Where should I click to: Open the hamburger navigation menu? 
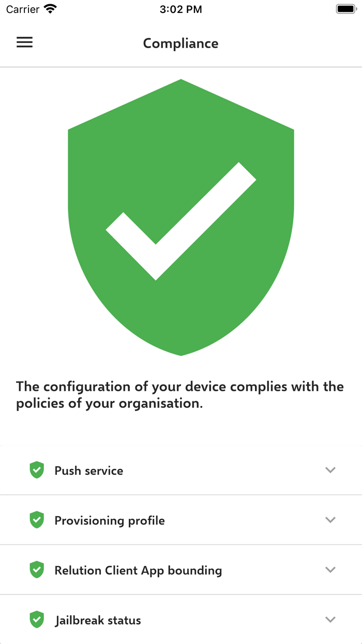click(24, 42)
